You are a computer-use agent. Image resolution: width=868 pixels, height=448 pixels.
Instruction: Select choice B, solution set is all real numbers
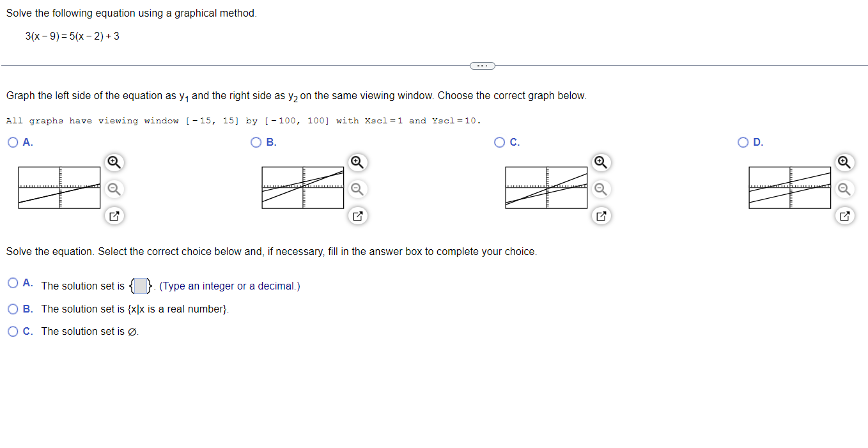[13, 309]
